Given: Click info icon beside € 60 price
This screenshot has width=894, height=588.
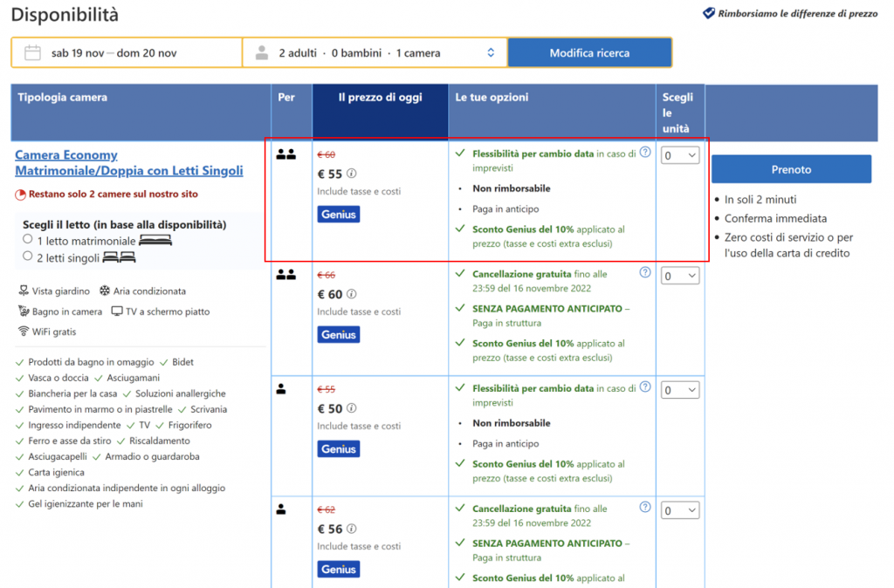Looking at the screenshot, I should pyautogui.click(x=352, y=295).
